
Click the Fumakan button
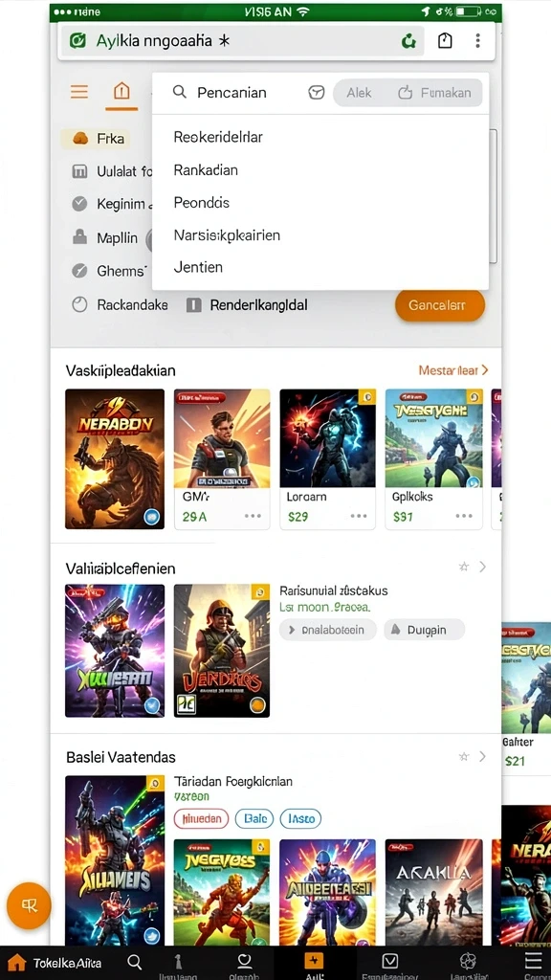pos(435,93)
